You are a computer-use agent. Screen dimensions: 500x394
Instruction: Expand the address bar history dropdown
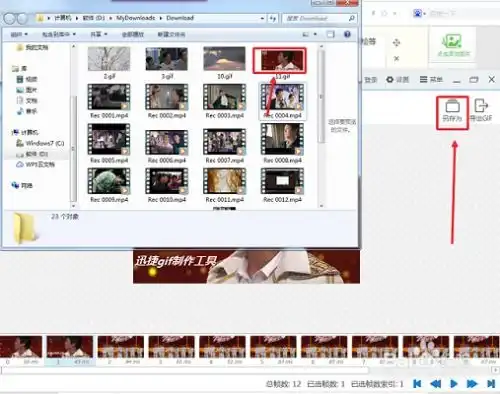coord(262,19)
